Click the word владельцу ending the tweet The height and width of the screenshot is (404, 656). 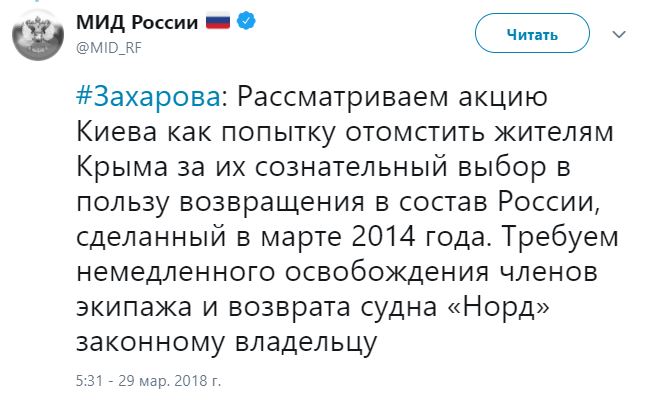pyautogui.click(x=306, y=343)
